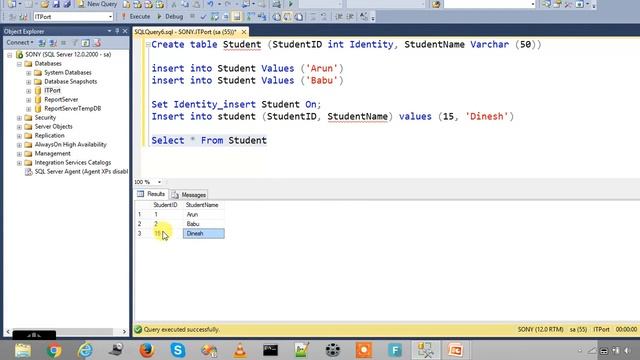The width and height of the screenshot is (640, 360).
Task: Click the Open File folder icon
Action: tap(44, 4)
